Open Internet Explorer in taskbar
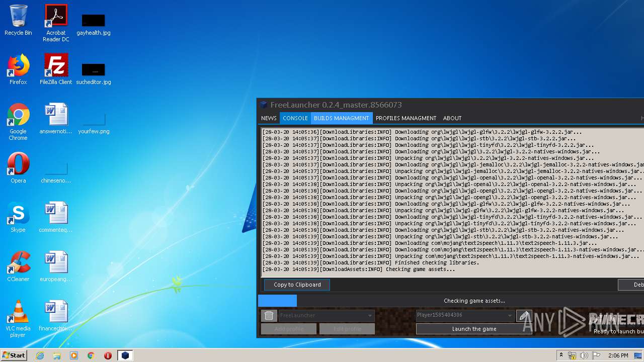644x362 pixels. [x=40, y=355]
